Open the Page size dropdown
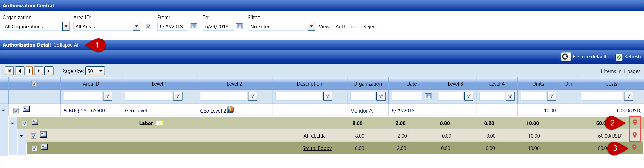Image resolution: width=644 pixels, height=168 pixels. 101,71
